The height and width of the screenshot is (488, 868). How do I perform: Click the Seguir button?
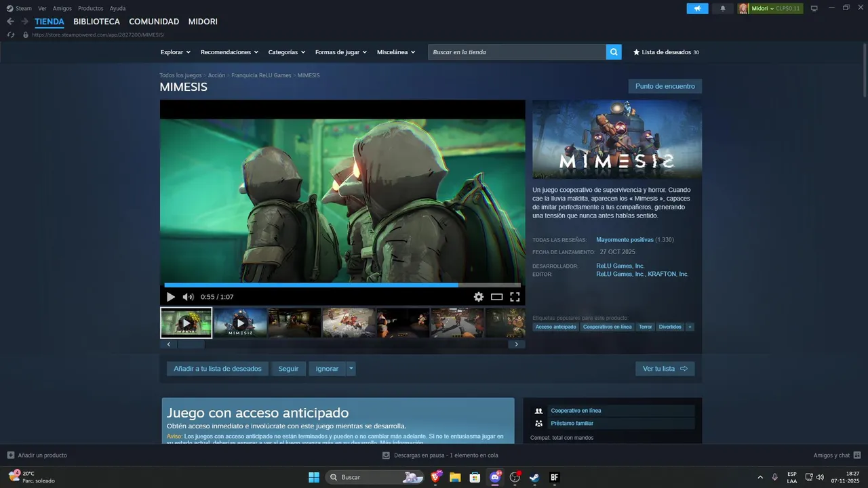pos(288,369)
